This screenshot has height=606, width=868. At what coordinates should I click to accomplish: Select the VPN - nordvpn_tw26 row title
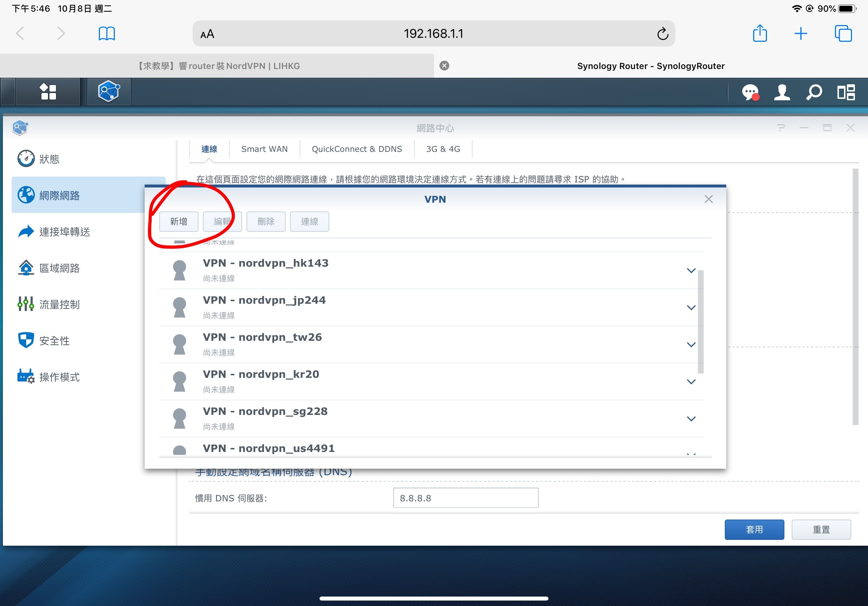coord(262,337)
